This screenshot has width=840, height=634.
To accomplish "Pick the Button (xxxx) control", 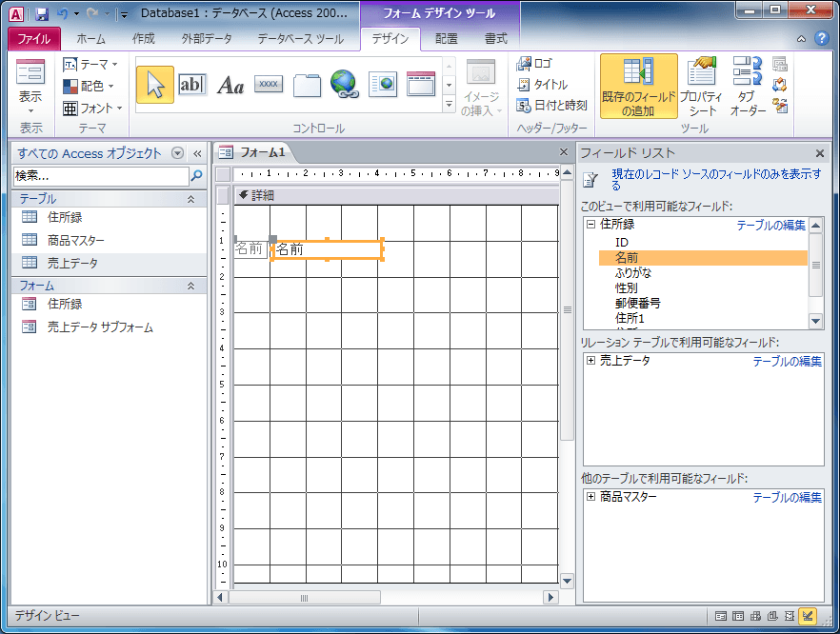I will (x=269, y=85).
